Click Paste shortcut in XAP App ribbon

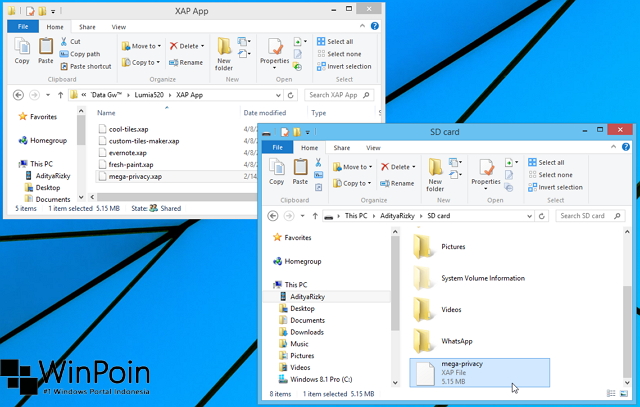click(x=86, y=66)
